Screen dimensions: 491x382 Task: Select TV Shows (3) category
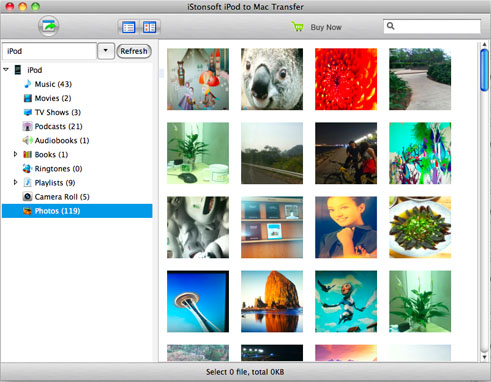(x=58, y=112)
